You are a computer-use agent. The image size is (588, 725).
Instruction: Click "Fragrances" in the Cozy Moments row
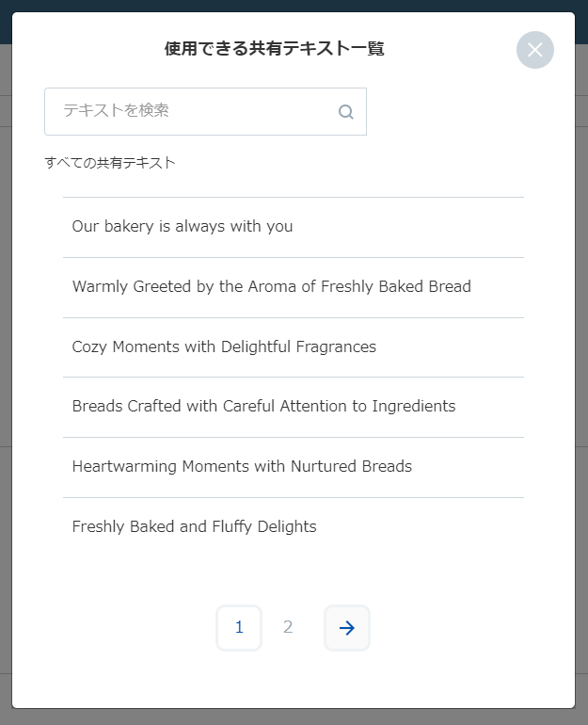(x=338, y=347)
